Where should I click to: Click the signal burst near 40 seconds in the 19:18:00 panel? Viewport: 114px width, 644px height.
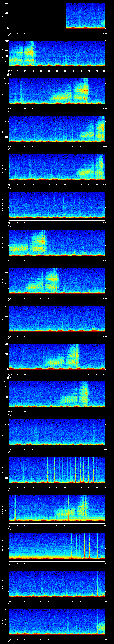73,356
